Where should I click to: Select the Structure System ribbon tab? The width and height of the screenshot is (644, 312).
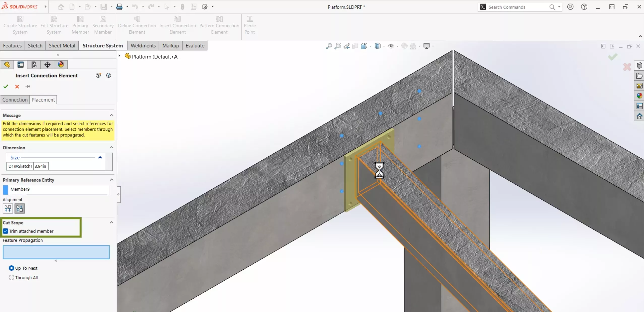(x=103, y=46)
